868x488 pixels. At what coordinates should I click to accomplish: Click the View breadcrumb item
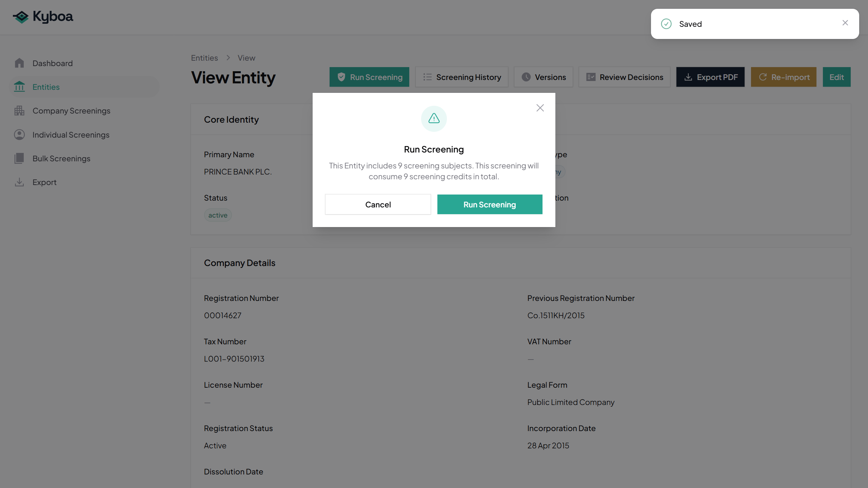pyautogui.click(x=246, y=58)
